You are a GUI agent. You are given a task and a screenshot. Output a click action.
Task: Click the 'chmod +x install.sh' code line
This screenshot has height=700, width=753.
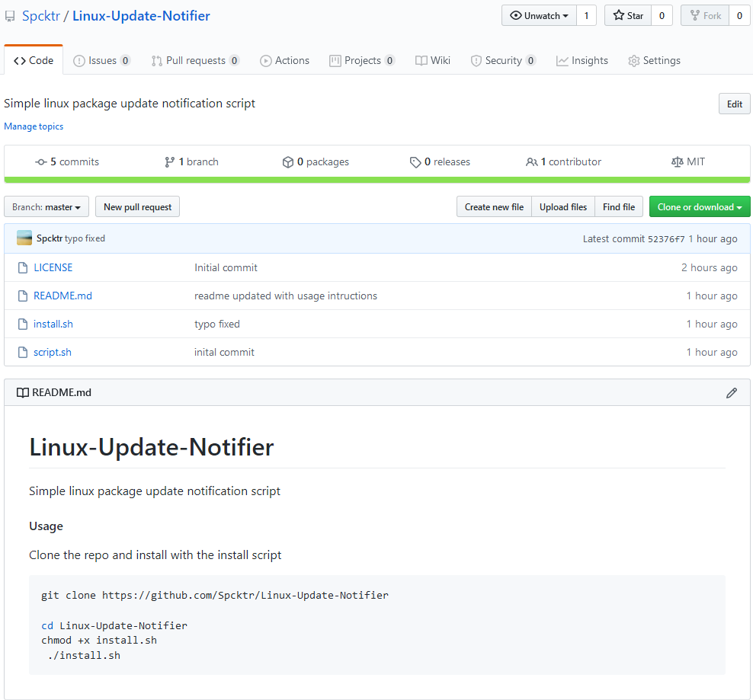(x=99, y=641)
